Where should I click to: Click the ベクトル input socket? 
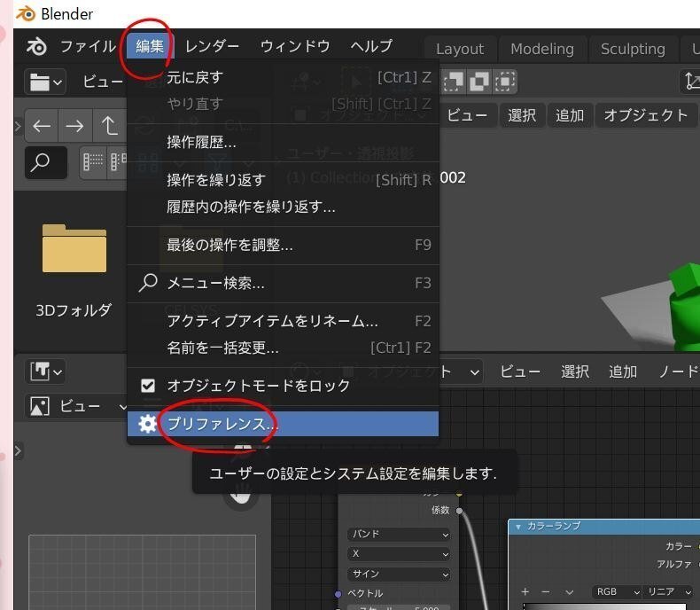point(338,594)
